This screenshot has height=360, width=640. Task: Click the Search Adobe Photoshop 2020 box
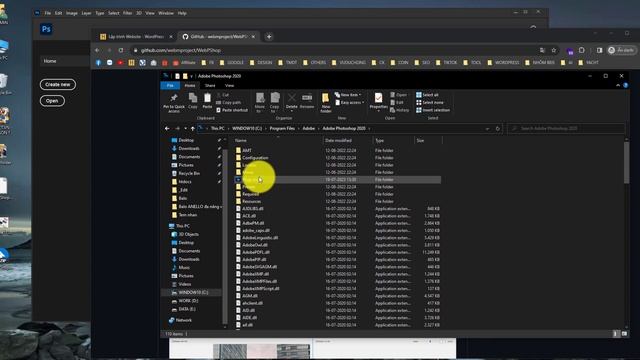click(x=567, y=129)
